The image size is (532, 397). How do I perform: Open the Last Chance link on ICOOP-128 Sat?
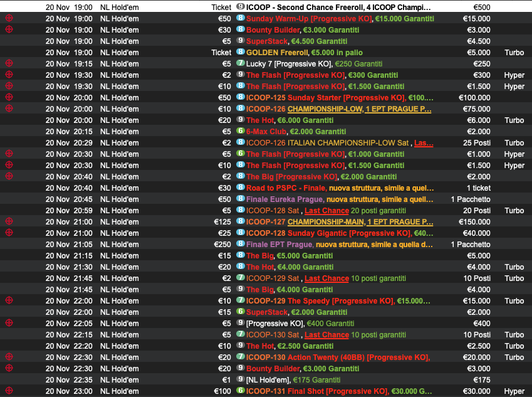326,211
